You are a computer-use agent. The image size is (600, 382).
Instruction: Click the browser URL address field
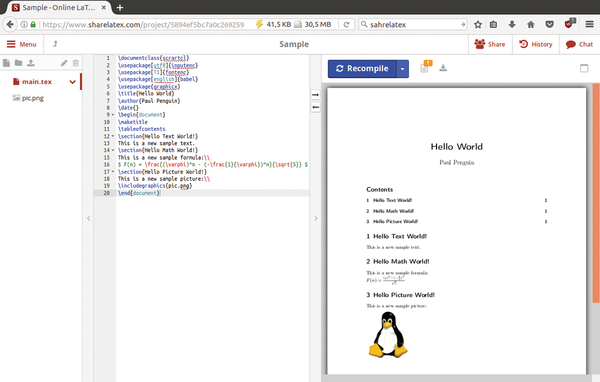[x=143, y=24]
